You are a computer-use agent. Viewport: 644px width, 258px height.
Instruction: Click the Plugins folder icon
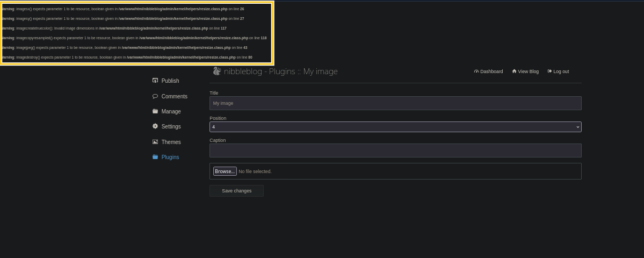pos(155,157)
